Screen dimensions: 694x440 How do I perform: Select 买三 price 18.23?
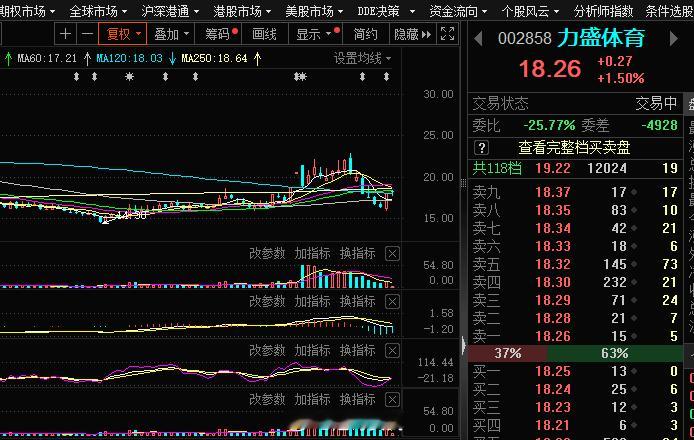pyautogui.click(x=553, y=407)
